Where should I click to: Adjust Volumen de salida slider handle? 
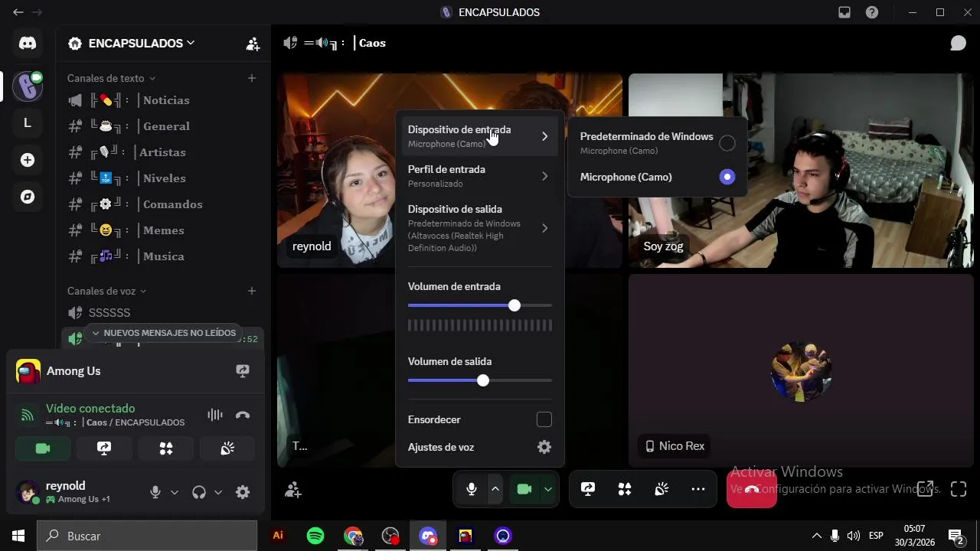point(483,380)
